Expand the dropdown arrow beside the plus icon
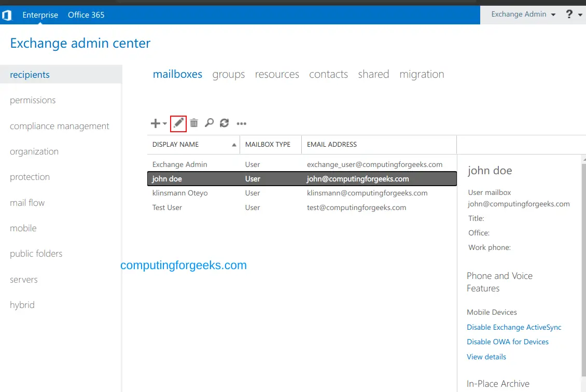 coord(165,124)
